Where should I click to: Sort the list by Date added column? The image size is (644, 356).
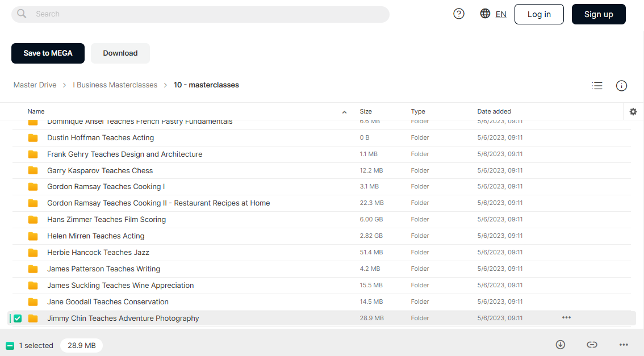494,111
